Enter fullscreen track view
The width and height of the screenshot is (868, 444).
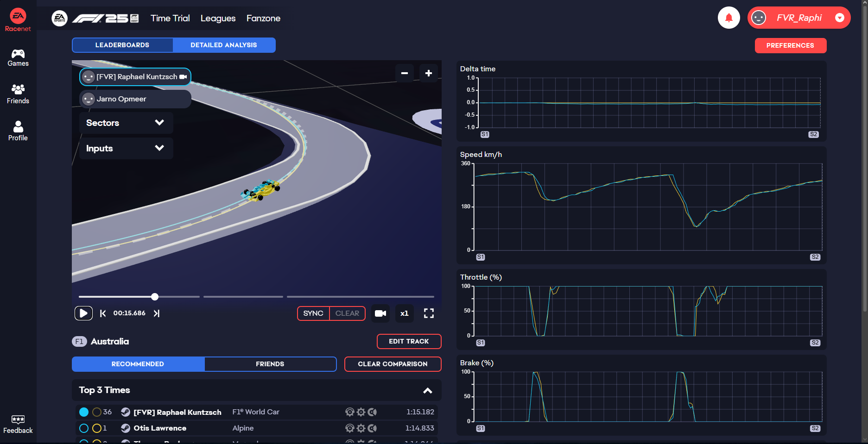[429, 313]
